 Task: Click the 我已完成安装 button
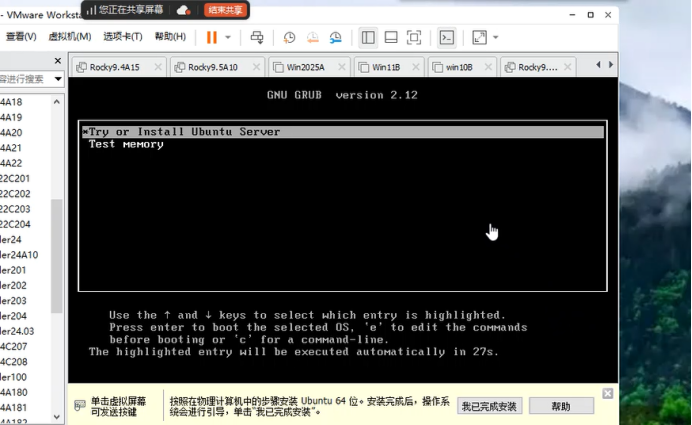(x=489, y=406)
